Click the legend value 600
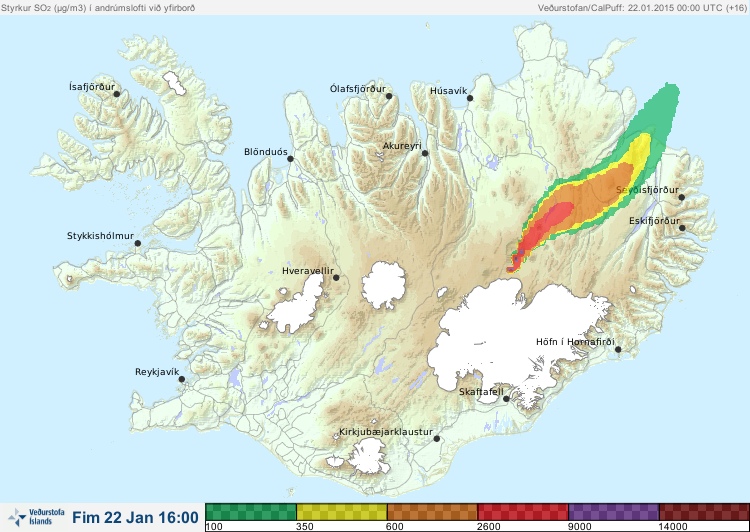The height and width of the screenshot is (532, 750). [x=396, y=527]
